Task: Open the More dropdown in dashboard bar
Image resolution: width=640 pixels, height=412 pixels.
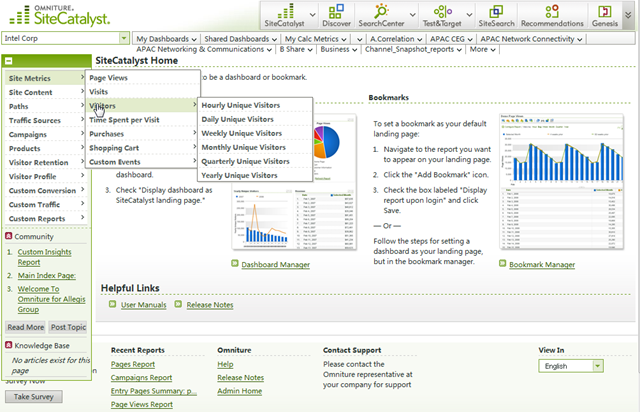Action: tap(482, 49)
